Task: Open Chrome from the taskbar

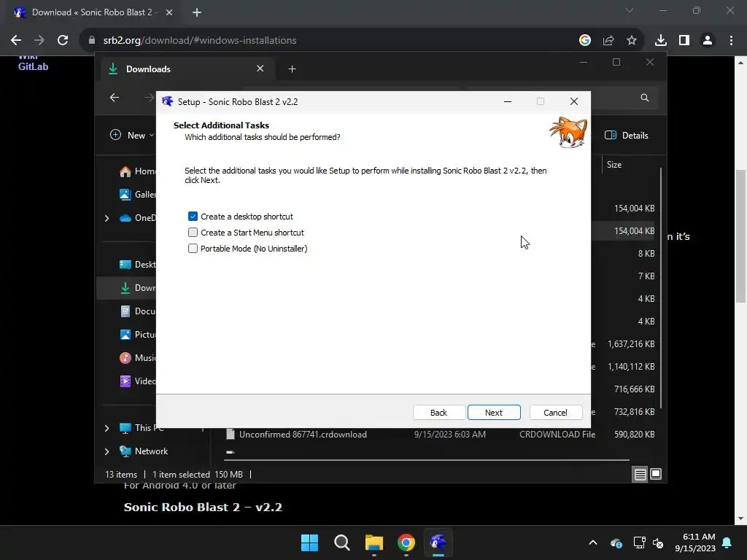Action: [406, 542]
